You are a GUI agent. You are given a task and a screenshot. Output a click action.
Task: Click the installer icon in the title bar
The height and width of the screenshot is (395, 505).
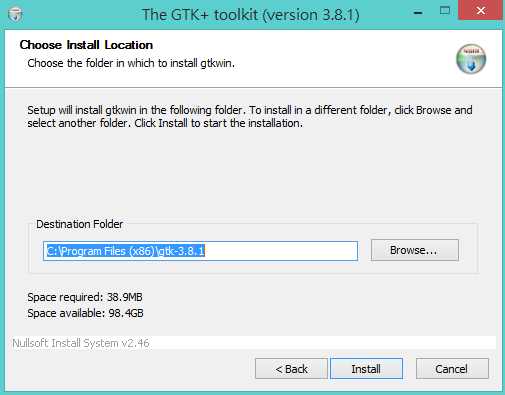[15, 14]
